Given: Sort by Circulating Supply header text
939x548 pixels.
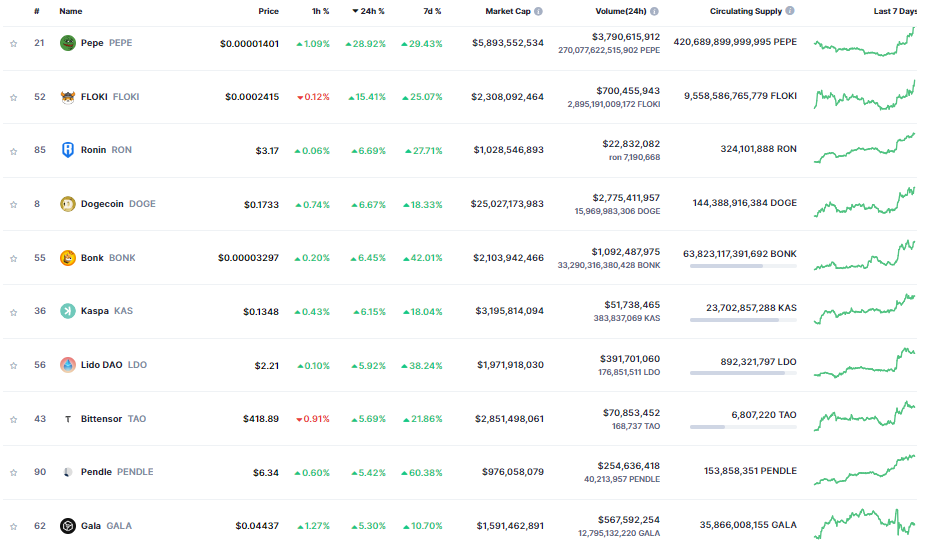Looking at the screenshot, I should pyautogui.click(x=746, y=11).
